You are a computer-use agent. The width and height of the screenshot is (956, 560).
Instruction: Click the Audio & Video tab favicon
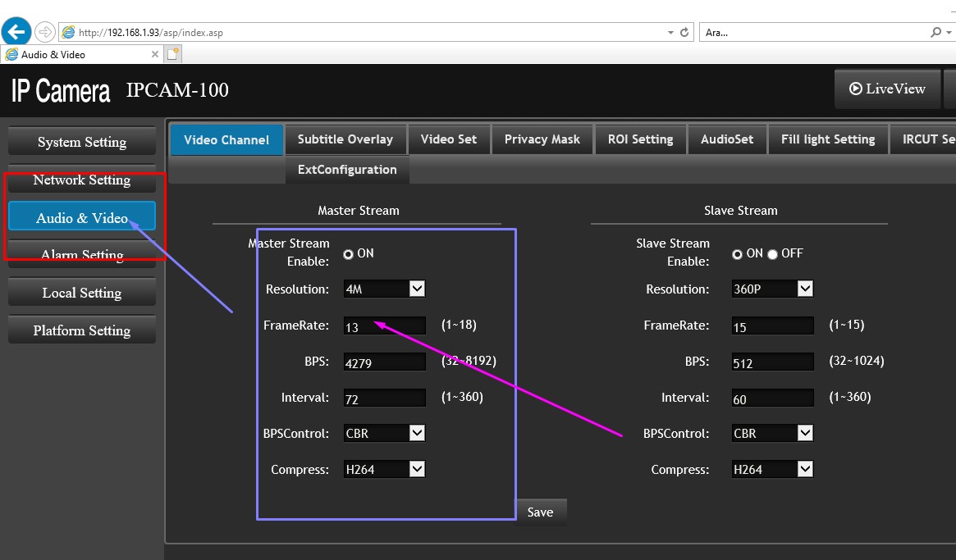pyautogui.click(x=11, y=54)
